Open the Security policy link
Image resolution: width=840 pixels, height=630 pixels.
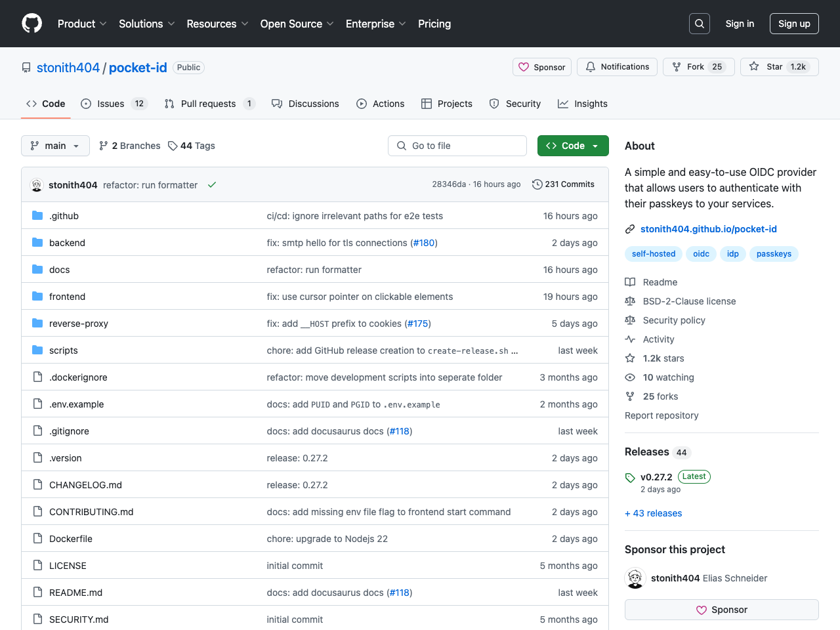665,320
